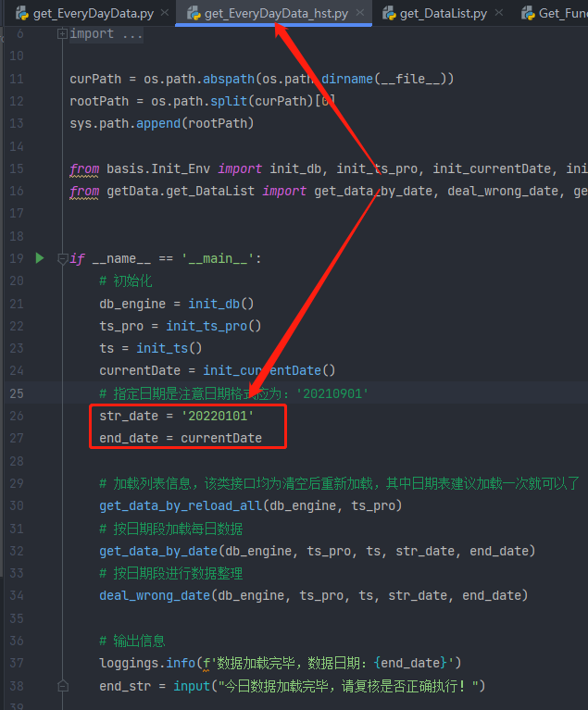Close the get_EveryDayData_hst.py tab
The image size is (588, 710).
[x=359, y=13]
